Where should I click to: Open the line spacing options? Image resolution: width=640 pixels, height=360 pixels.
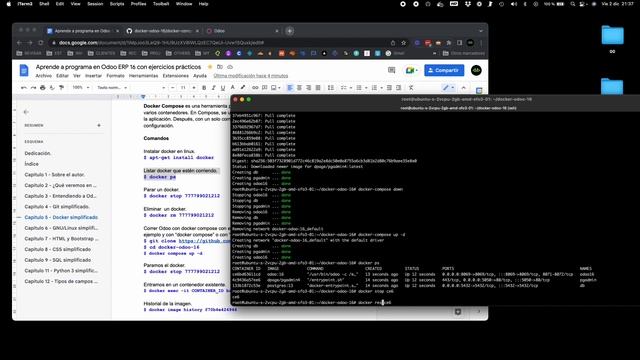(x=331, y=88)
